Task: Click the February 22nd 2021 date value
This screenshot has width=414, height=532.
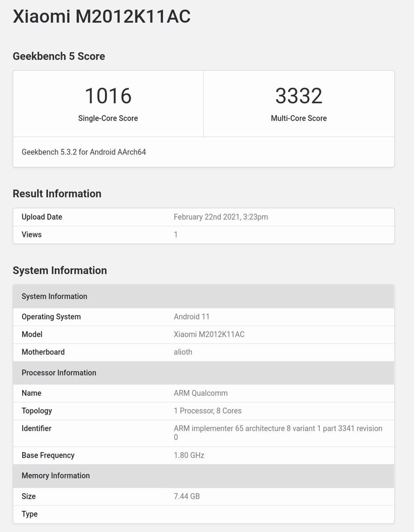Action: pos(220,217)
